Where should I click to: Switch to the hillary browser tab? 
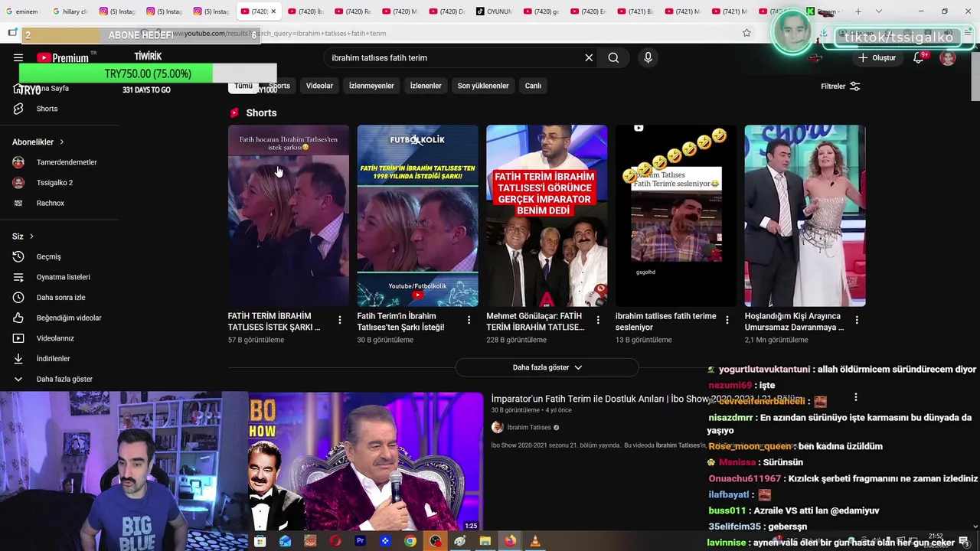70,11
